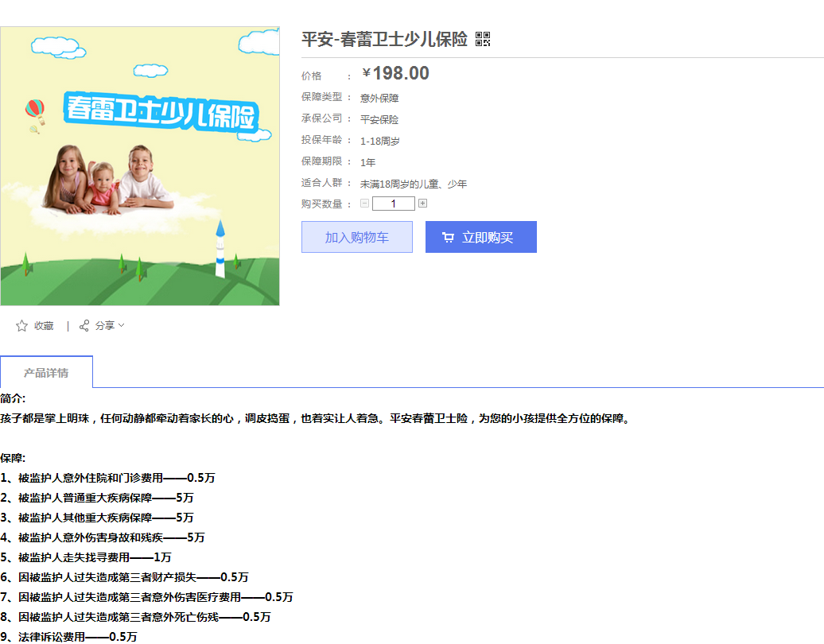Click the share icon beside 收藏

point(84,325)
